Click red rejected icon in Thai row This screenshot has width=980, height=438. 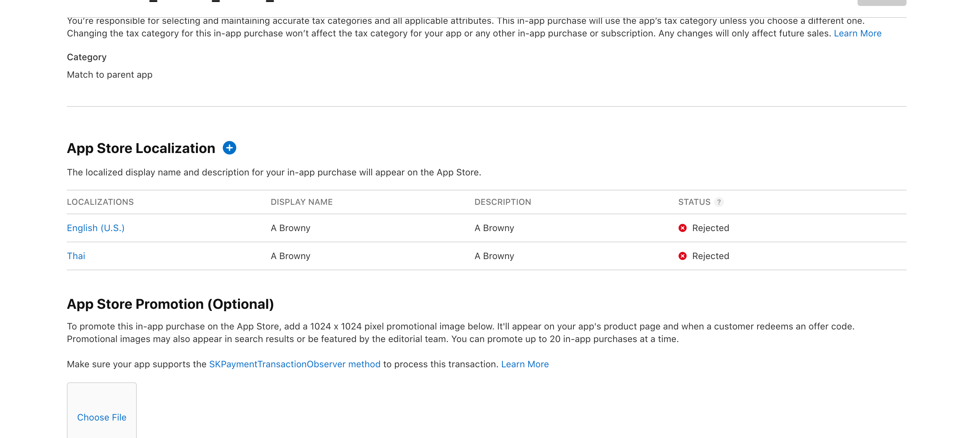point(683,256)
